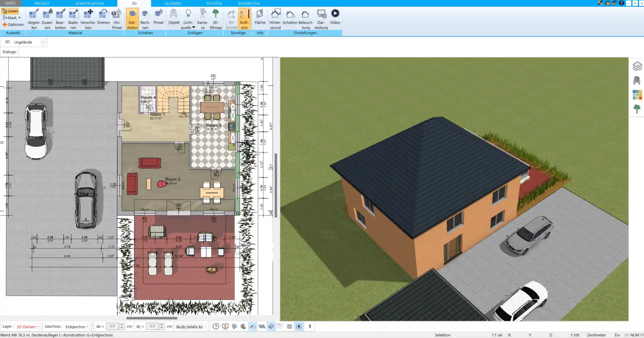Open the bottom toolbar overflow menu

[x=310, y=326]
